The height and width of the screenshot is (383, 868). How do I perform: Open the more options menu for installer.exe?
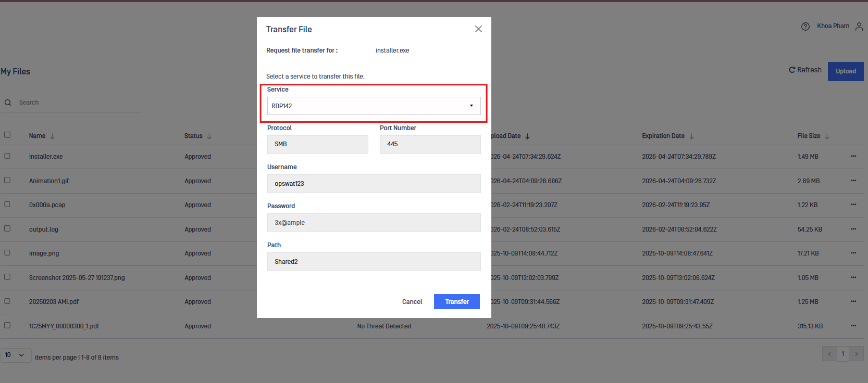click(853, 156)
